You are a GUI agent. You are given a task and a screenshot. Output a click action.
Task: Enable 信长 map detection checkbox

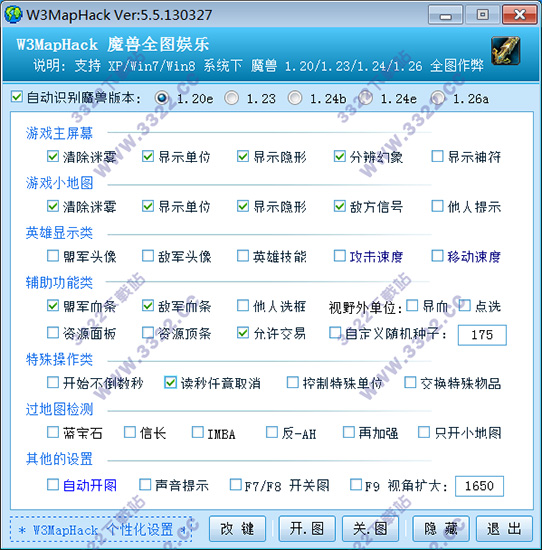click(x=130, y=432)
